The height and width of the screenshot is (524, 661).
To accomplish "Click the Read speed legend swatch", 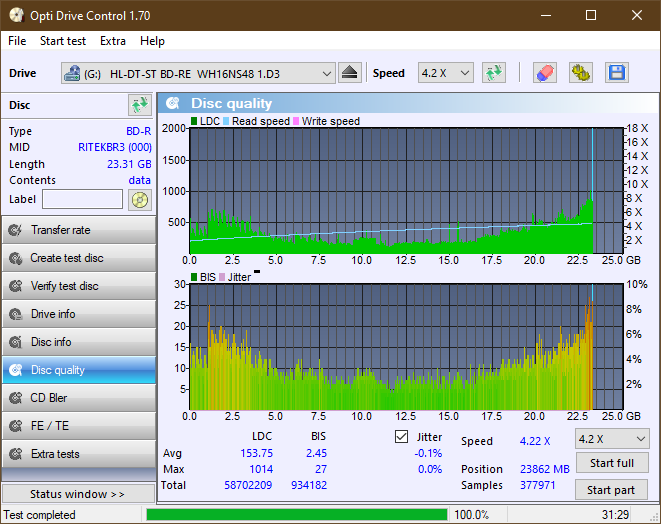I will click(x=226, y=121).
